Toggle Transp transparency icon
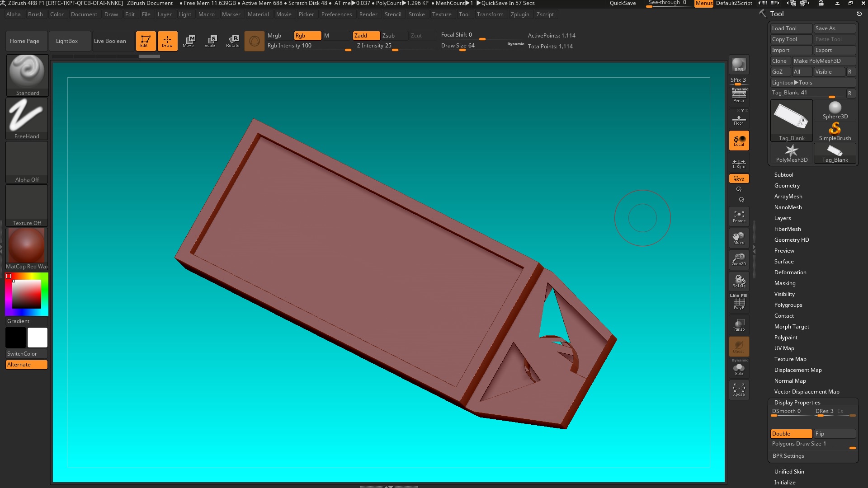Image resolution: width=868 pixels, height=488 pixels. coord(739,325)
